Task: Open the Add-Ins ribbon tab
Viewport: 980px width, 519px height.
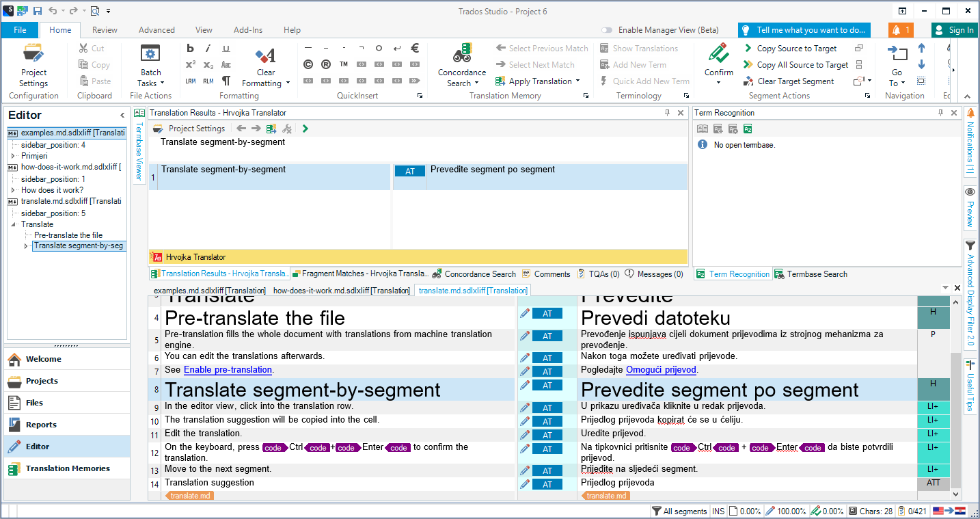Action: [x=247, y=30]
